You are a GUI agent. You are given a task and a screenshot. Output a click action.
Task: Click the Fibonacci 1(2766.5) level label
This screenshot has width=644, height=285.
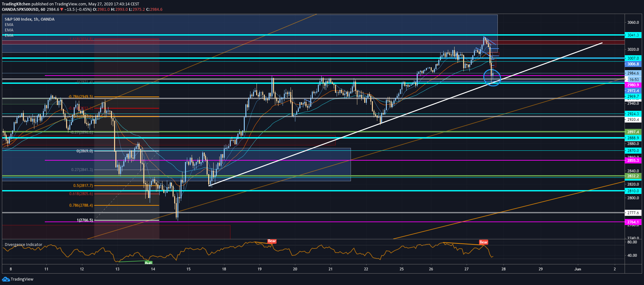[x=85, y=220]
